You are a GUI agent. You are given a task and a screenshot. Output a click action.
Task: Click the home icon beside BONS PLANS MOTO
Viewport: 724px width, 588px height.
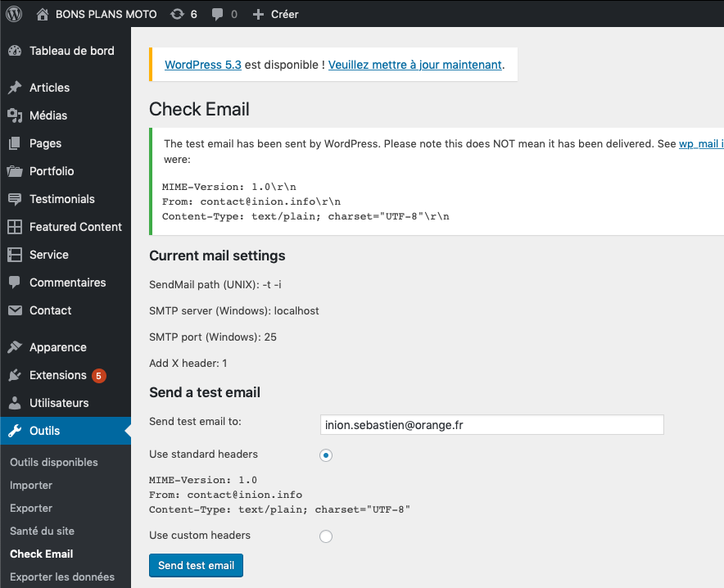[x=43, y=14]
